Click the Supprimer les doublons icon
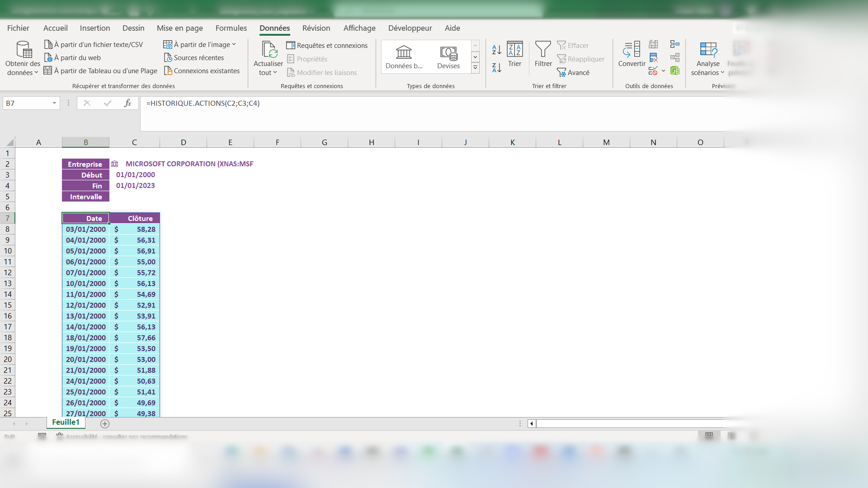 pyautogui.click(x=653, y=57)
